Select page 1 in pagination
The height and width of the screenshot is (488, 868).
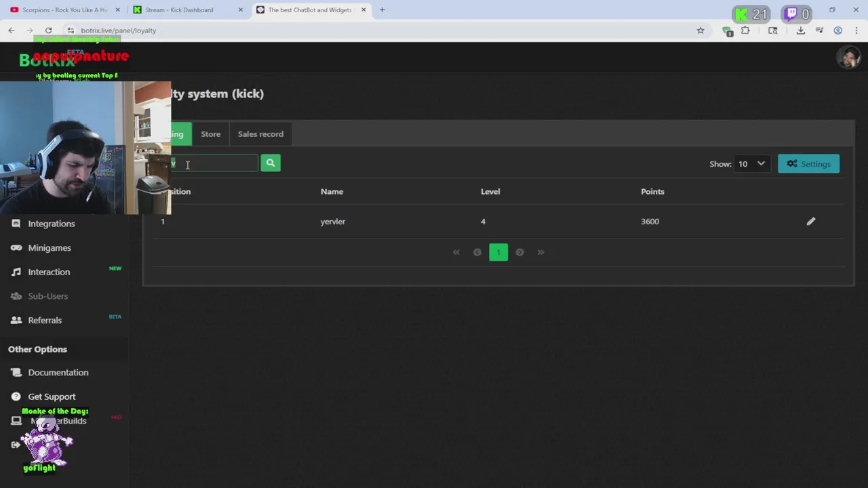(x=498, y=252)
